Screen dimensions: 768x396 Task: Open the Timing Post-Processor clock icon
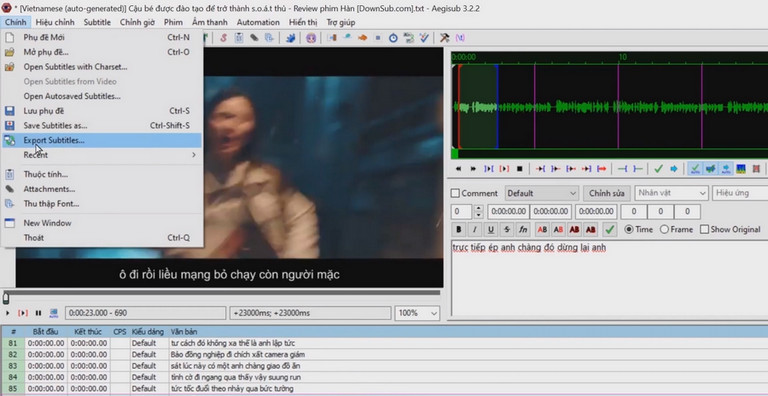coord(393,38)
